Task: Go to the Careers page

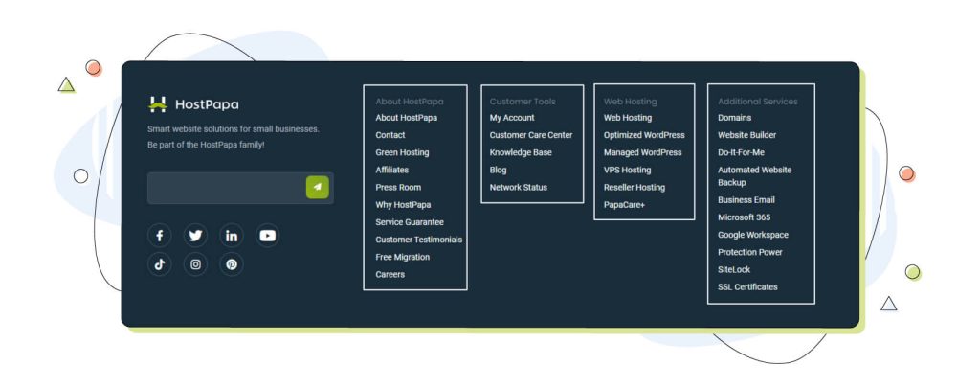Action: pyautogui.click(x=390, y=275)
